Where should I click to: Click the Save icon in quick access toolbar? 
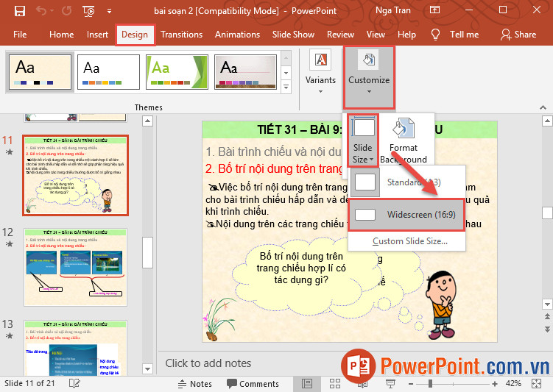[x=20, y=11]
